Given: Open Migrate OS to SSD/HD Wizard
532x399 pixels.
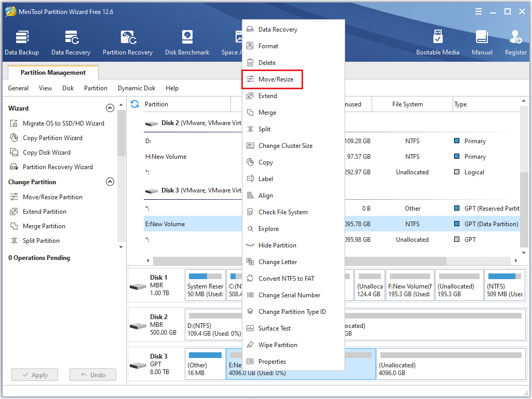Looking at the screenshot, I should pyautogui.click(x=57, y=123).
